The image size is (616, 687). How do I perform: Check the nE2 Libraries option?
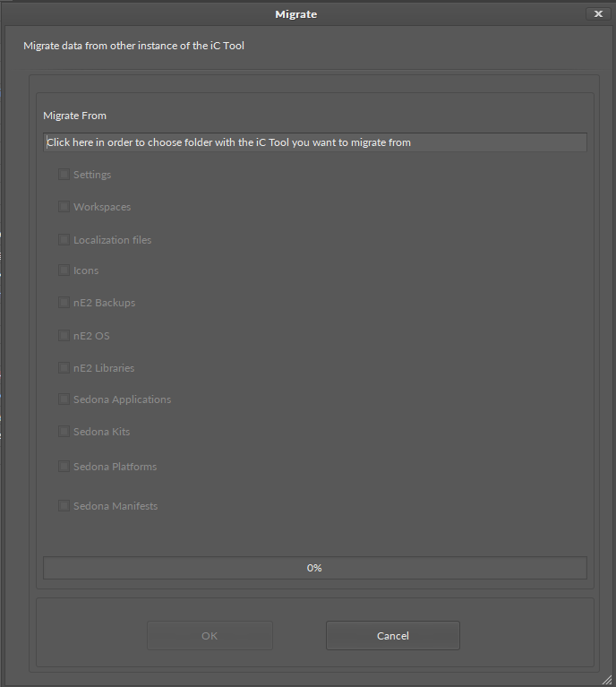pos(64,368)
